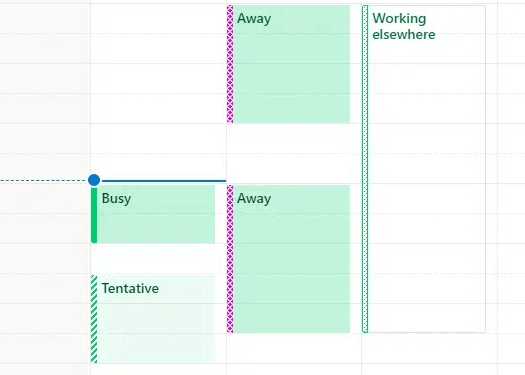Click the purple hatched bar of lower Away
The height and width of the screenshot is (375, 525).
point(230,259)
